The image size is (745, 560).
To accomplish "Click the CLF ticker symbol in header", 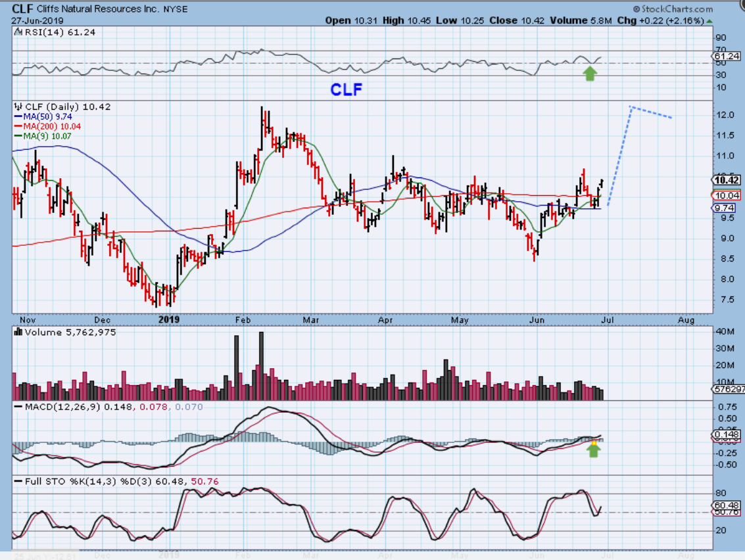I will (22, 9).
